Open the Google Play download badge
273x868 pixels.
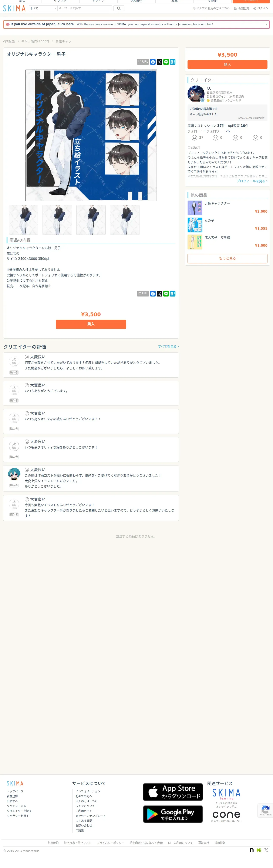[x=173, y=814]
